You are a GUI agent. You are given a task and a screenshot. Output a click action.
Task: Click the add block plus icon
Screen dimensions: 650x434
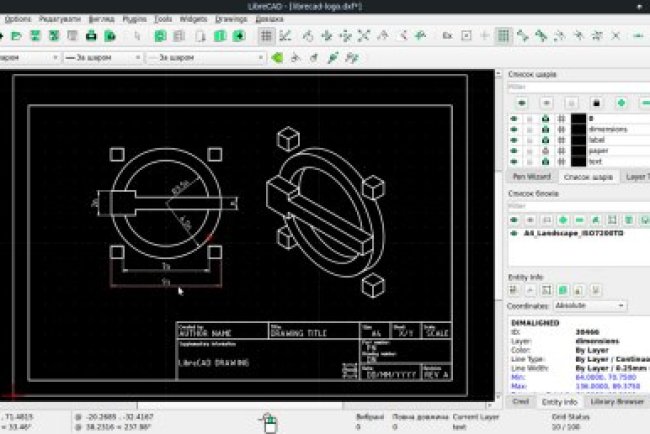pyautogui.click(x=562, y=219)
